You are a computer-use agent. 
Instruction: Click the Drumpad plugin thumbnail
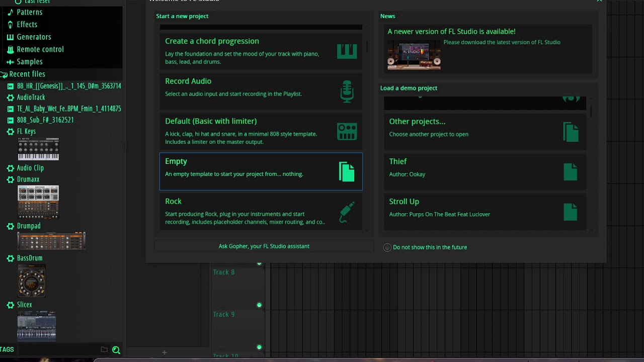tap(51, 241)
